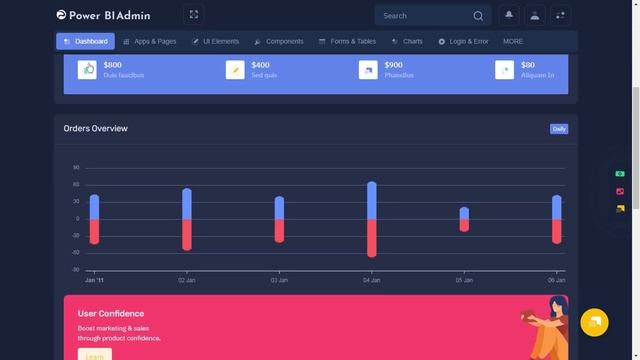Click the woman illustration in User Confidence

point(545,328)
